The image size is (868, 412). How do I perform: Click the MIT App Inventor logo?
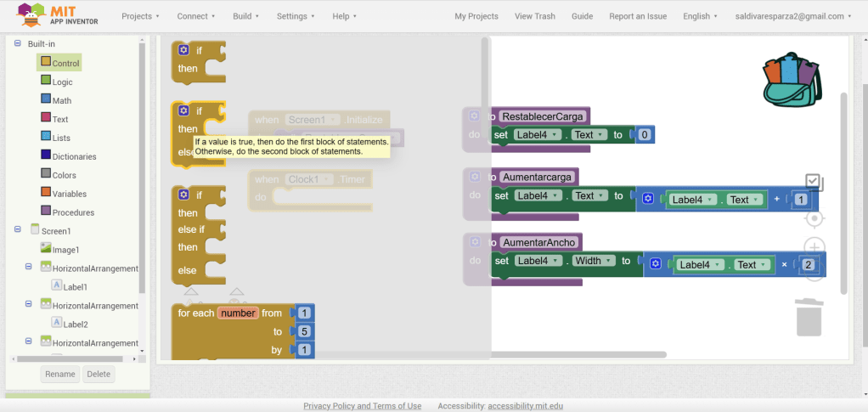58,15
